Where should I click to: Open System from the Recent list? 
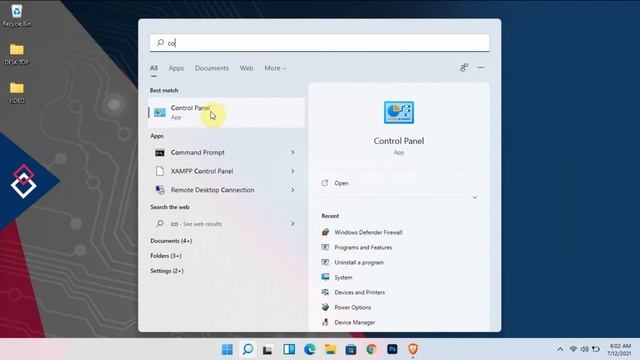[343, 278]
